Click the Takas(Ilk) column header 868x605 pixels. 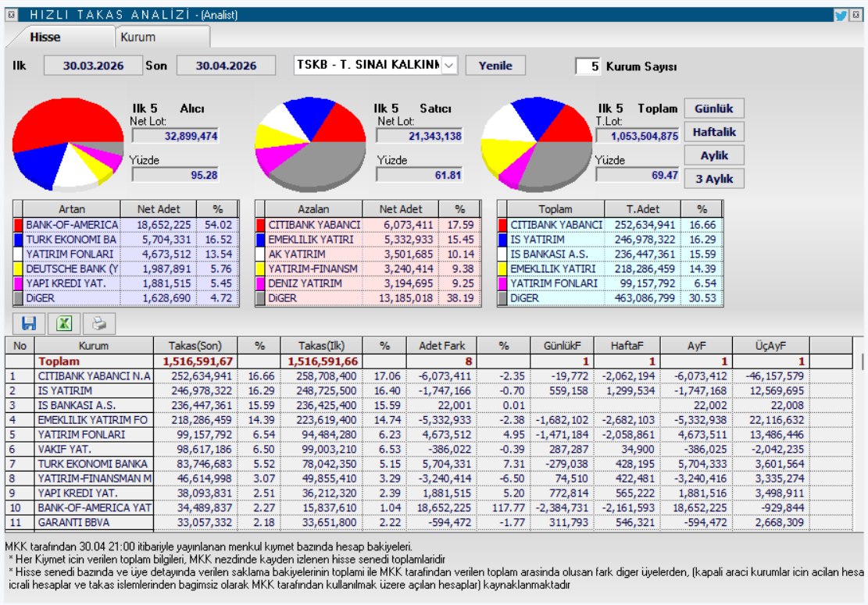coord(321,346)
